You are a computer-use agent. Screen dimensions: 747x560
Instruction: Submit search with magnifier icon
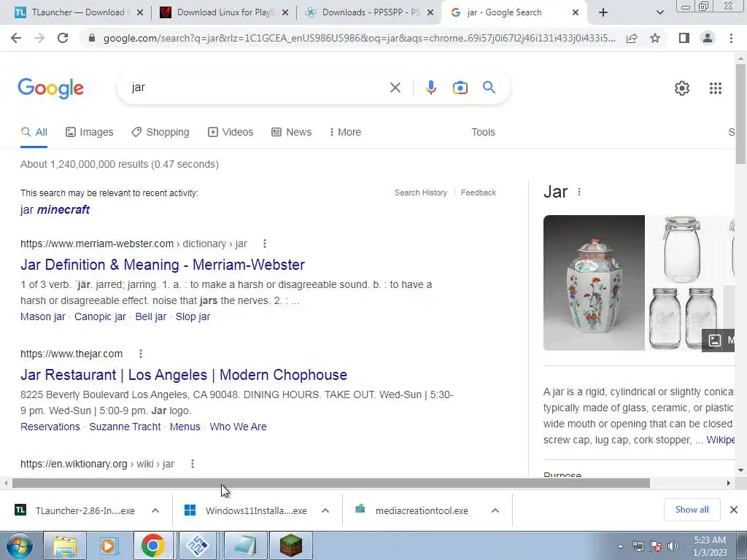coord(489,87)
